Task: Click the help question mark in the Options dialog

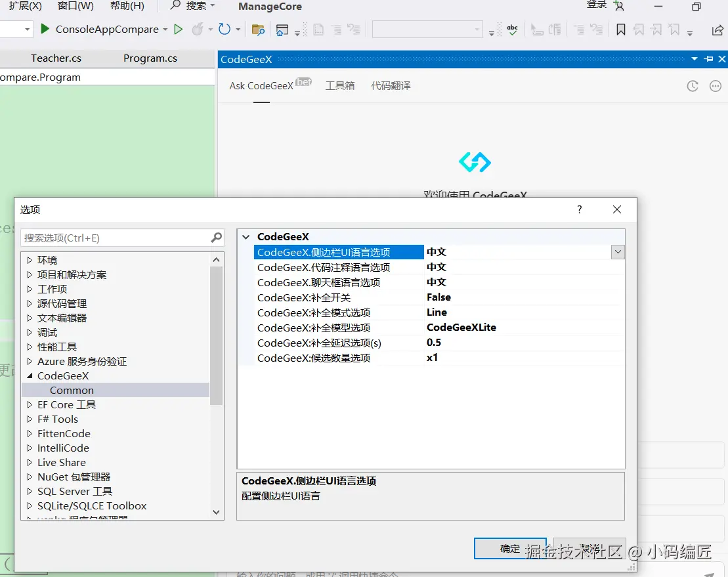Action: tap(580, 209)
